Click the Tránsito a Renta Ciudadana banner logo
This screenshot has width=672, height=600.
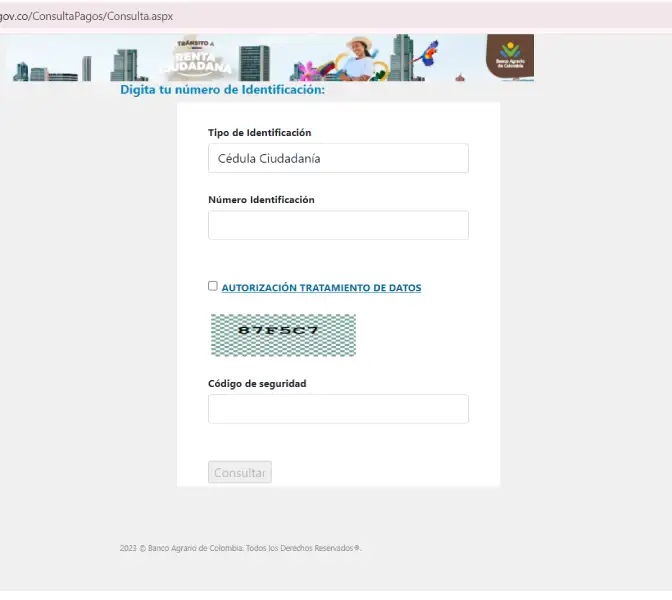tap(197, 59)
